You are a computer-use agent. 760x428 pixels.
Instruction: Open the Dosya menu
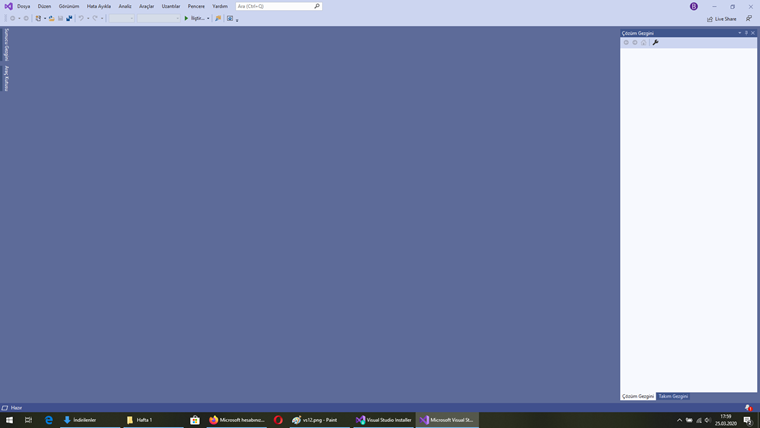(x=24, y=6)
